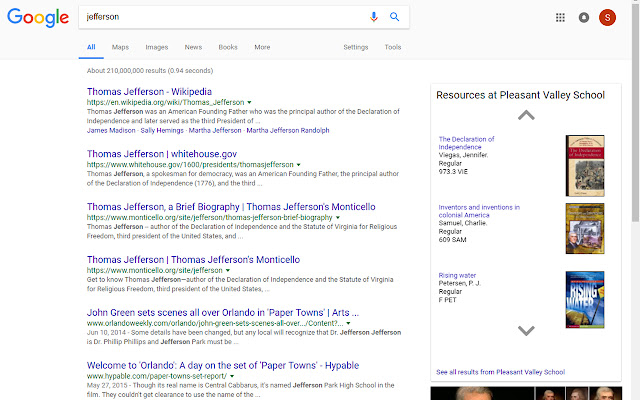Expand arrow beside whitehouse.gov URL
Viewport: 640px width, 400px height.
(x=298, y=165)
